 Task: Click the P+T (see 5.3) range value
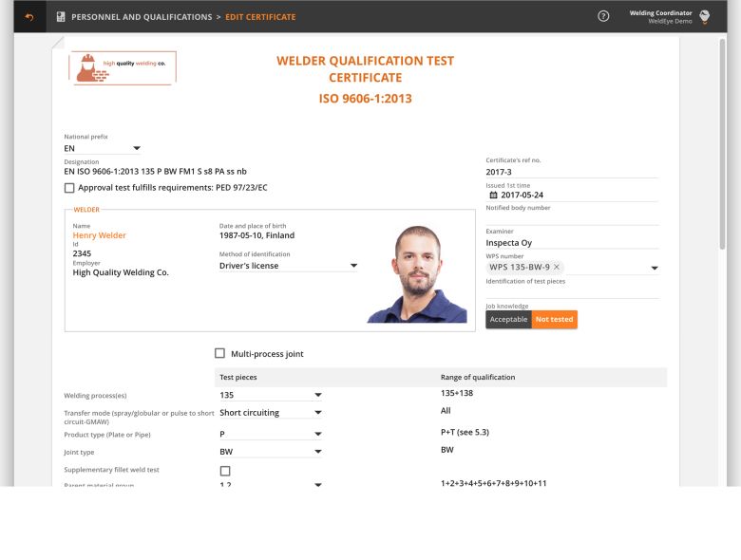465,432
